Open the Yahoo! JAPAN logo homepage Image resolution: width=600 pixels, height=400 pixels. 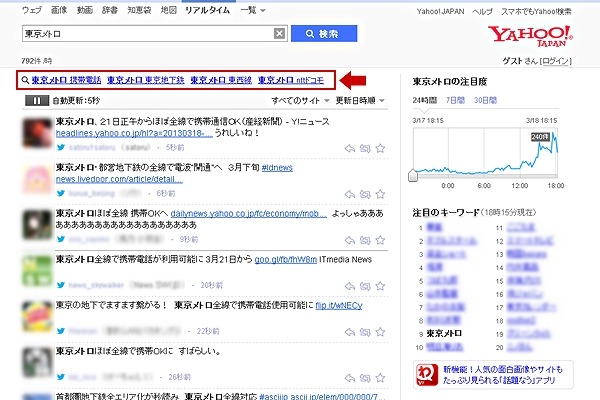tap(529, 39)
